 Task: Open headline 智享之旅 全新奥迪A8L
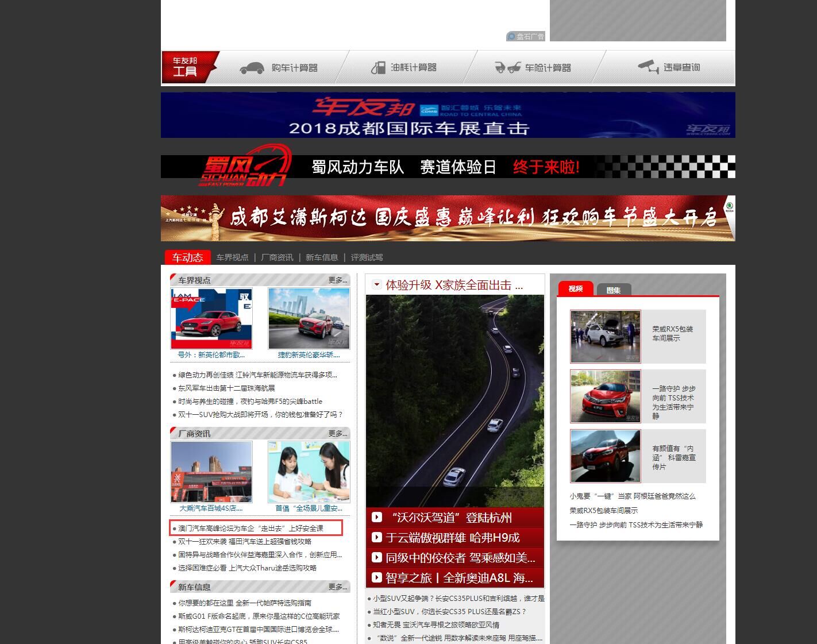[459, 578]
